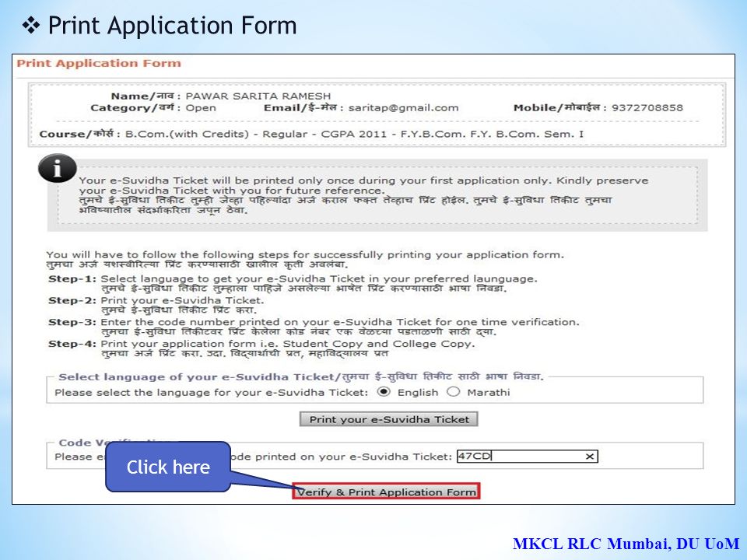Click the Step-4 label
The height and width of the screenshot is (560, 747).
point(72,344)
